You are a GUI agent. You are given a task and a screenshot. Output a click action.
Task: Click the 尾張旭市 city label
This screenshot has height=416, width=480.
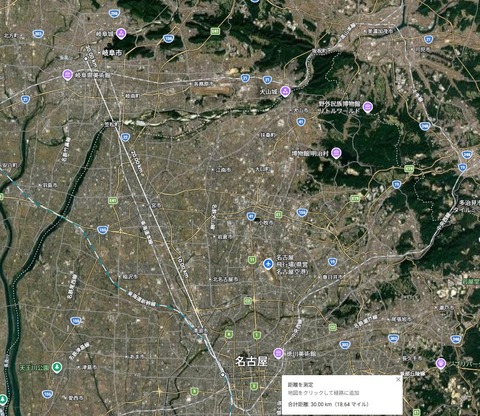[402, 319]
